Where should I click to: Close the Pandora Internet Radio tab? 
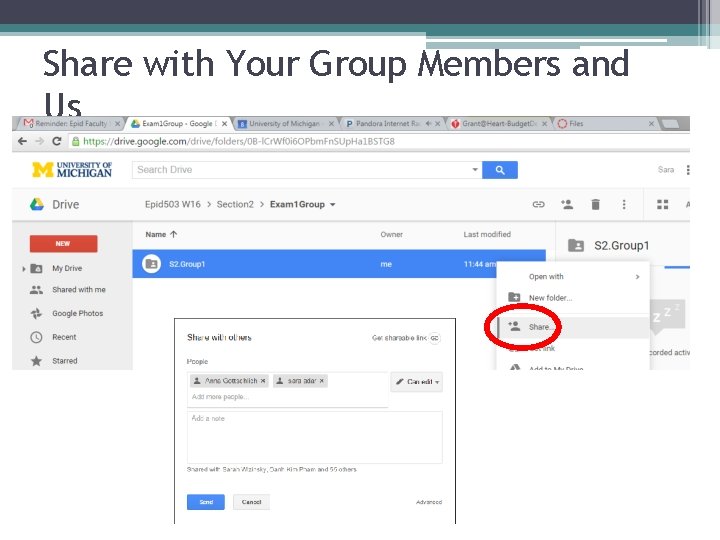point(437,124)
